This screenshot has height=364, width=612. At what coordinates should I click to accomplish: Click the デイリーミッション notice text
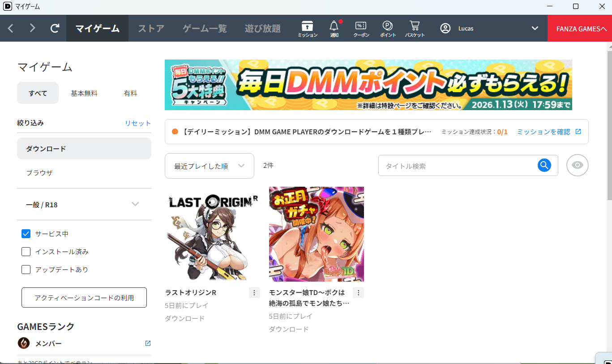[307, 132]
